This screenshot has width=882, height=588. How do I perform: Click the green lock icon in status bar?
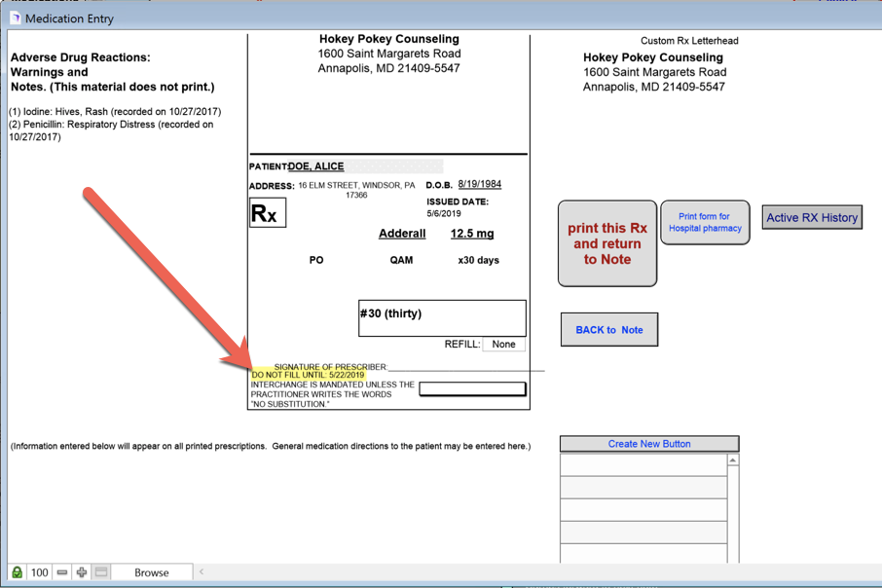(x=17, y=572)
